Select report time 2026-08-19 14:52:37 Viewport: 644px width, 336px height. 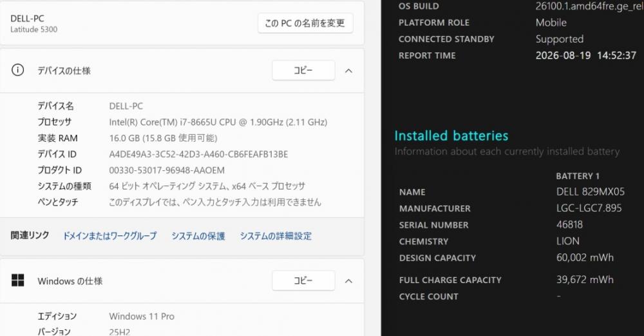coord(585,55)
